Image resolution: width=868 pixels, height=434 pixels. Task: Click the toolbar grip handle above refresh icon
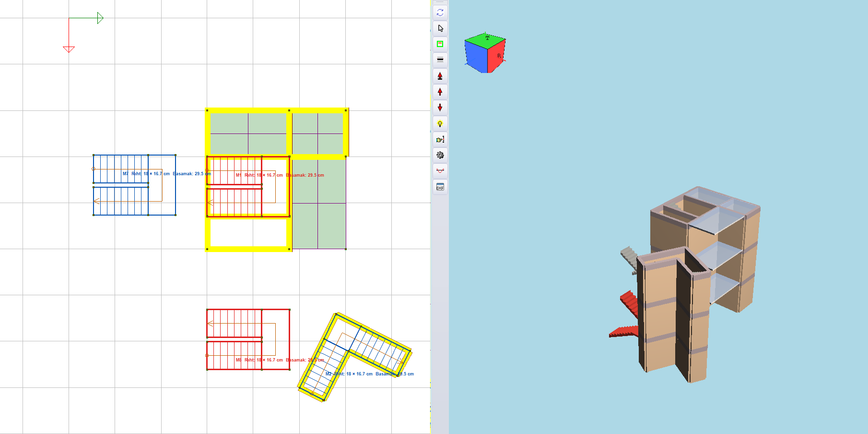click(x=440, y=2)
